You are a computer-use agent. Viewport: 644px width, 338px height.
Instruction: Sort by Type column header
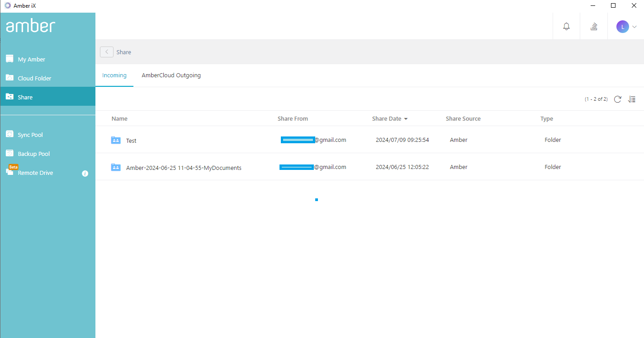coord(547,118)
